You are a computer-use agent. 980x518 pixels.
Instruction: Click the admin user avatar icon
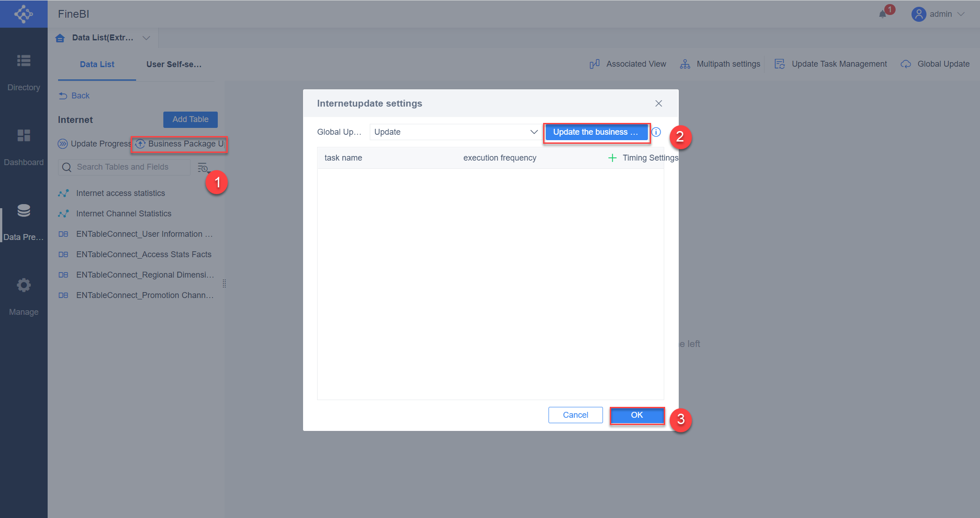pos(919,14)
